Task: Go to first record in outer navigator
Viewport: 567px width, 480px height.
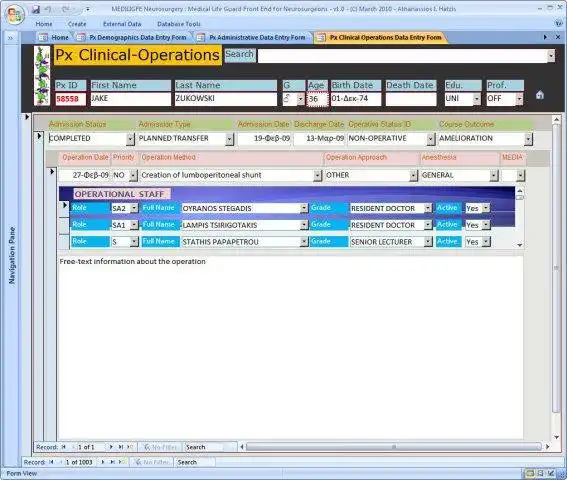Action: point(51,462)
